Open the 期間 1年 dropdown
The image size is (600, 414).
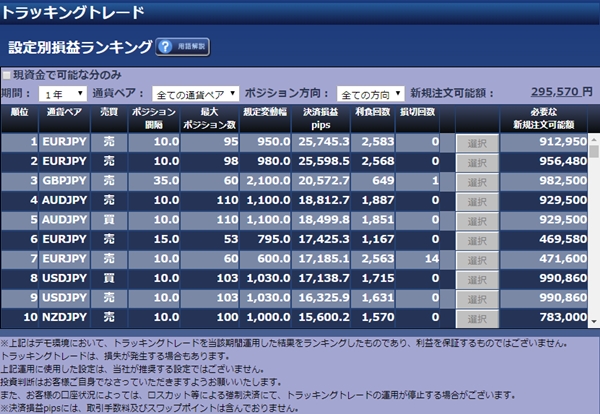(63, 94)
